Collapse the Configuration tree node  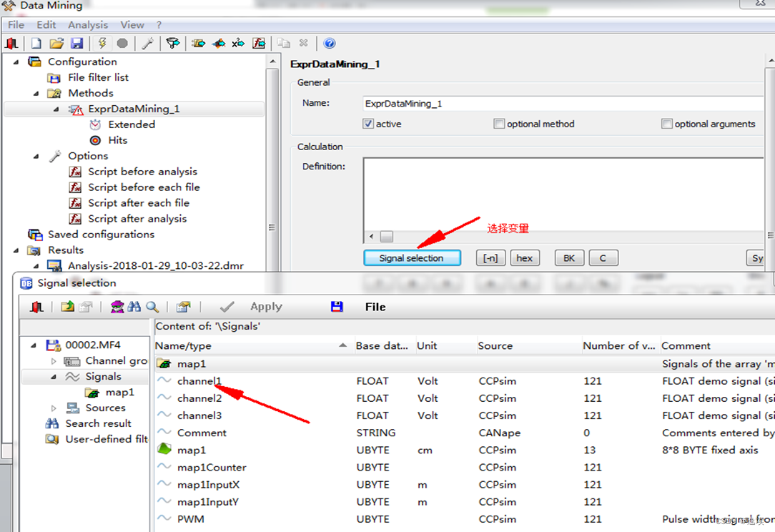point(16,61)
